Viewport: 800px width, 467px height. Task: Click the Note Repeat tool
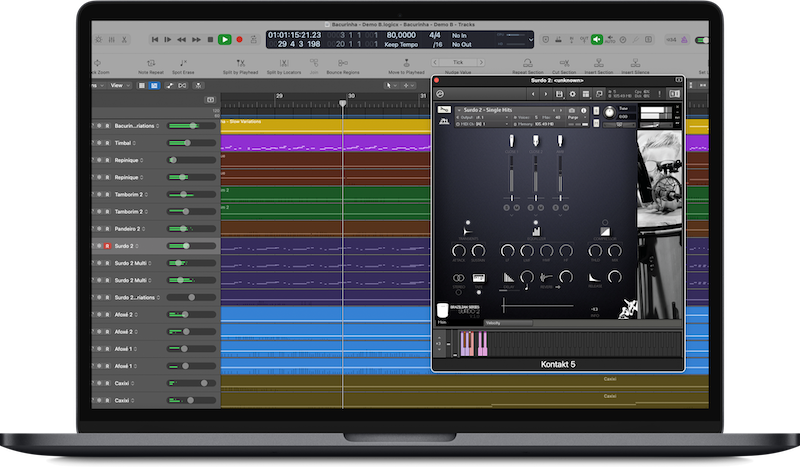click(151, 66)
